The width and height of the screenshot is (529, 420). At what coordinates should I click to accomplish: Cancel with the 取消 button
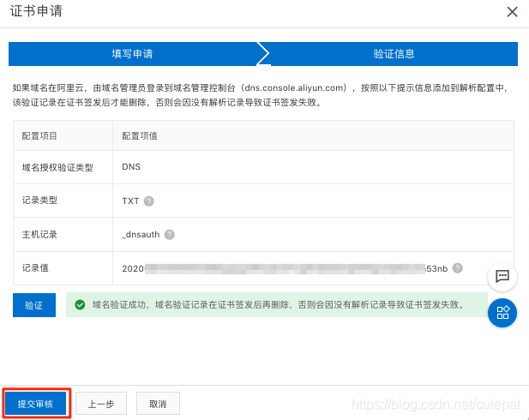pyautogui.click(x=158, y=404)
